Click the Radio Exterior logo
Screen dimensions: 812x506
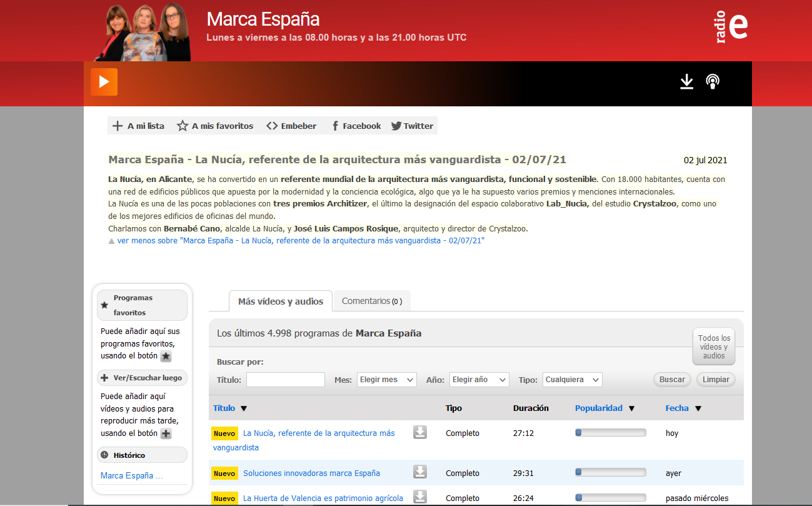[x=732, y=26]
